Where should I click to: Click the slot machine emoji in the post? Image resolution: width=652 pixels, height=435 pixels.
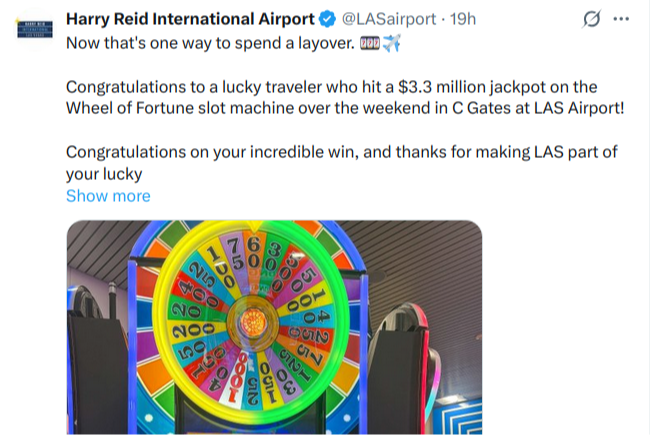tap(370, 43)
